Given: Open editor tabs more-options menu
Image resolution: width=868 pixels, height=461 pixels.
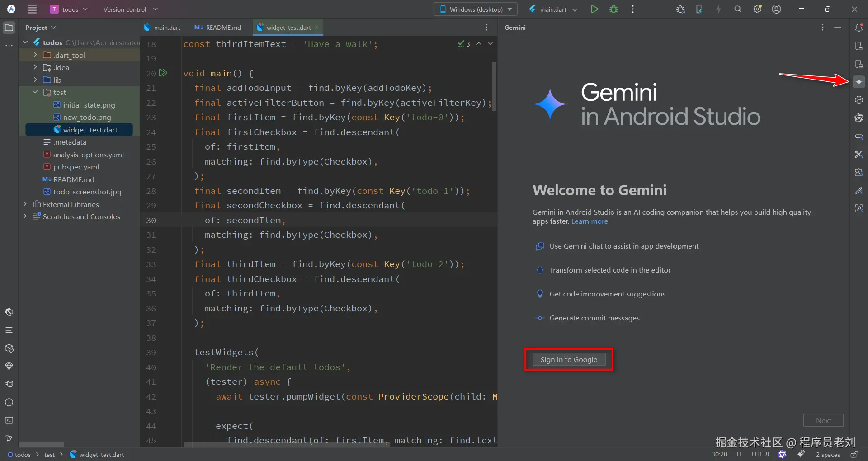Looking at the screenshot, I should [486, 28].
